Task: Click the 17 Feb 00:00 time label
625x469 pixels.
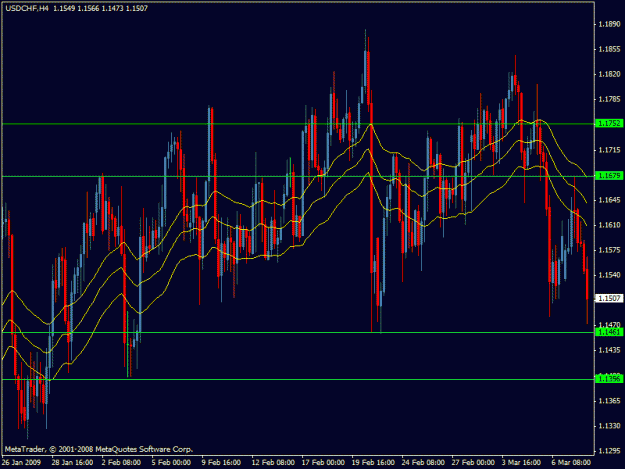Action: coord(323,462)
